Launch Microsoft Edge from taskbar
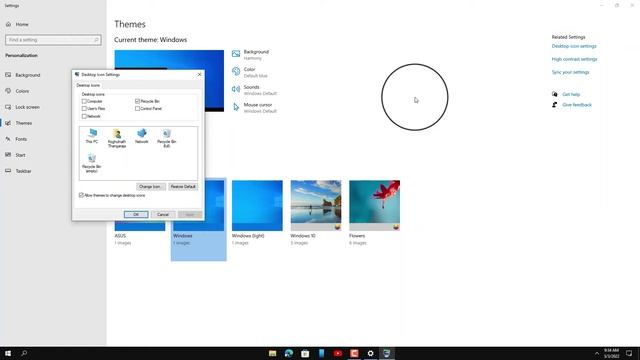 pos(289,353)
